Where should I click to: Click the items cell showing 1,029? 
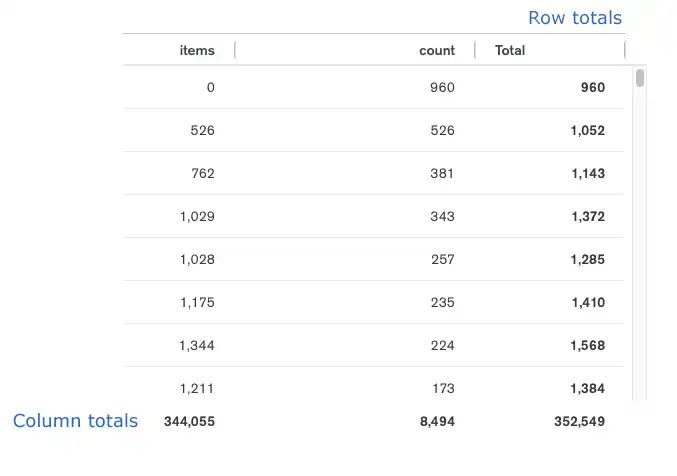pyautogui.click(x=197, y=216)
